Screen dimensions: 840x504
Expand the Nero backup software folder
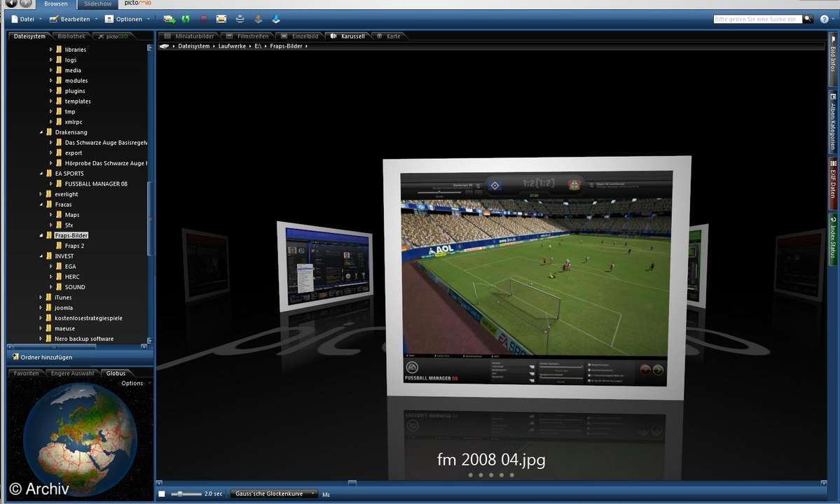41,339
